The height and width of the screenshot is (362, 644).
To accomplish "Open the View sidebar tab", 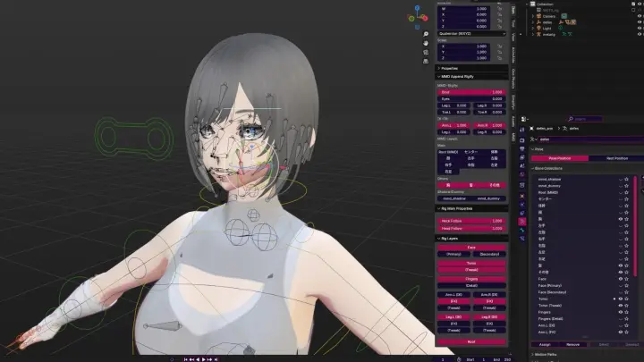I will coord(513,37).
